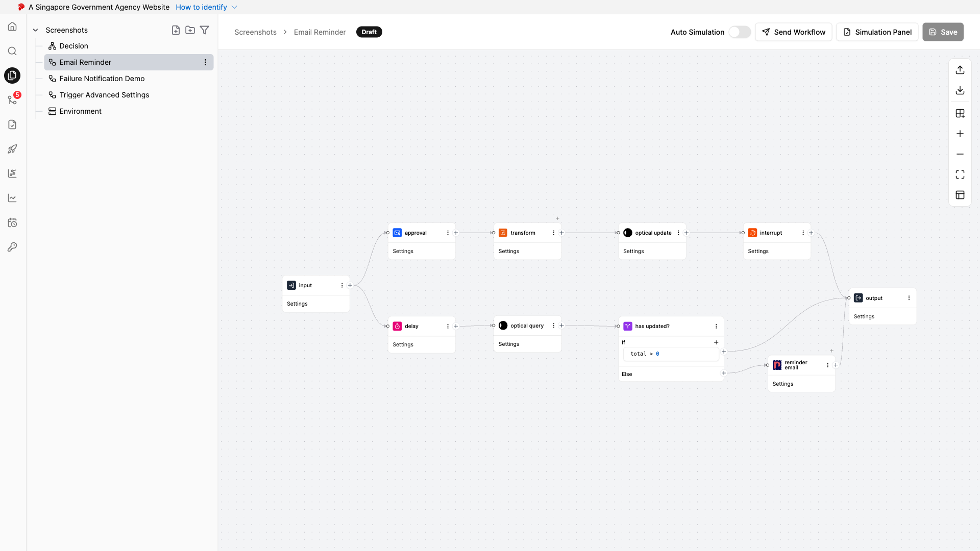Expand the How to identify dropdown
This screenshot has width=980, height=551.
(x=206, y=7)
